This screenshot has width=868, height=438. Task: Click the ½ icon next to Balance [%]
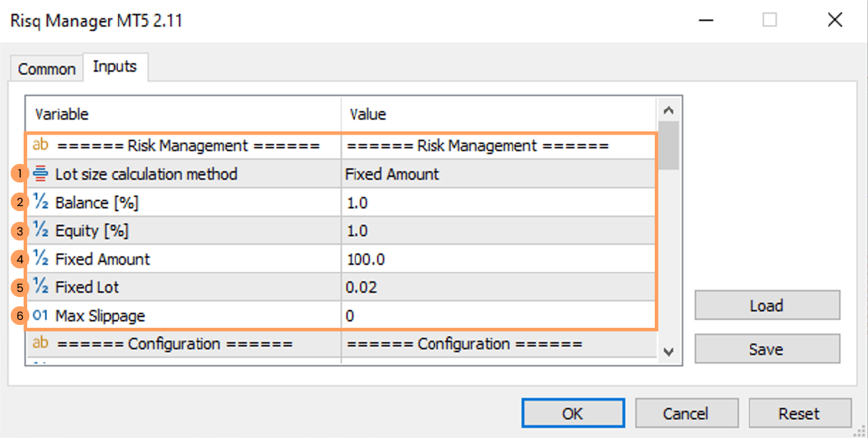pyautogui.click(x=41, y=203)
